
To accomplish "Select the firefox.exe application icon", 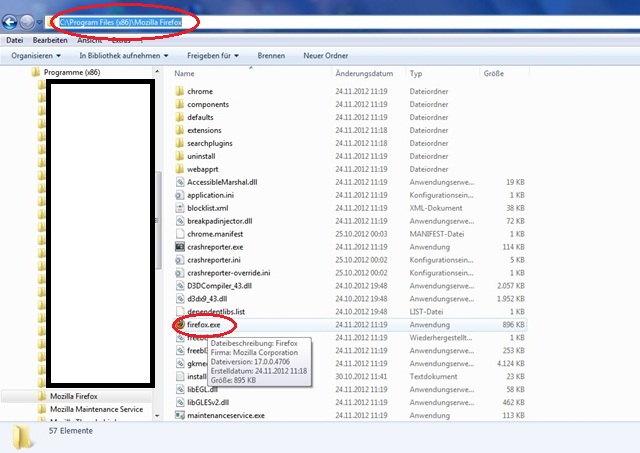I will click(x=180, y=324).
